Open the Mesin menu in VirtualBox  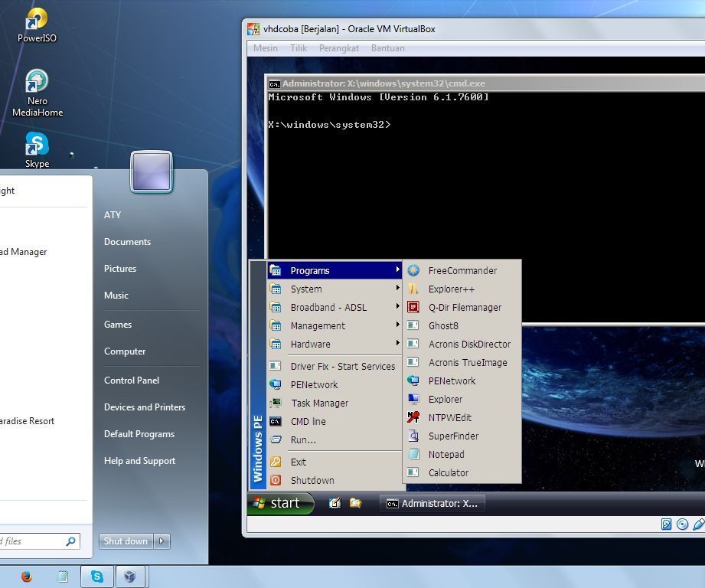coord(266,48)
